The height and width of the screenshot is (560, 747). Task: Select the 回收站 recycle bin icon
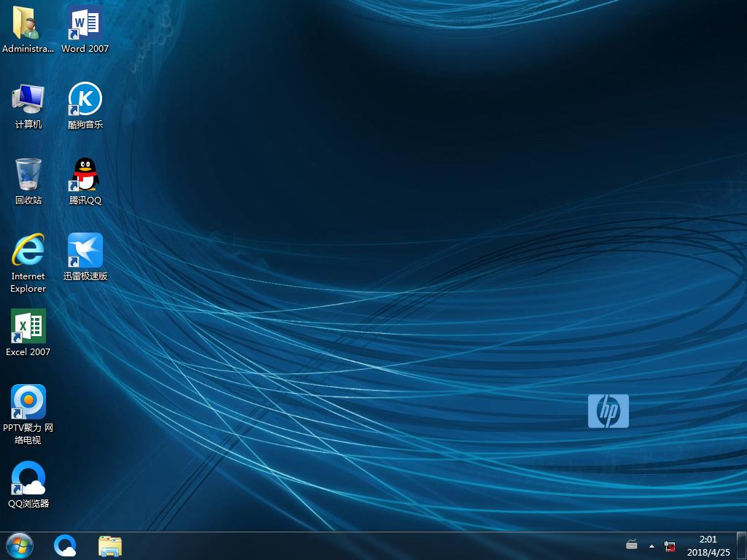pos(28,182)
